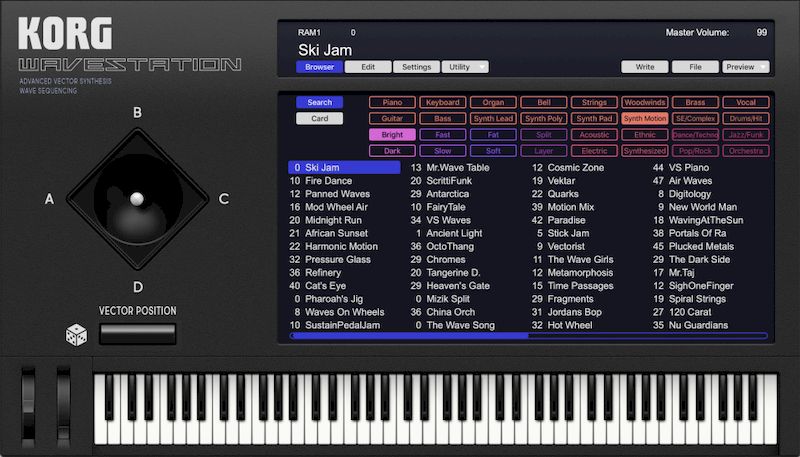This screenshot has height=457, width=800.
Task: Click the preset list horizontal scrollbar
Action: click(529, 336)
